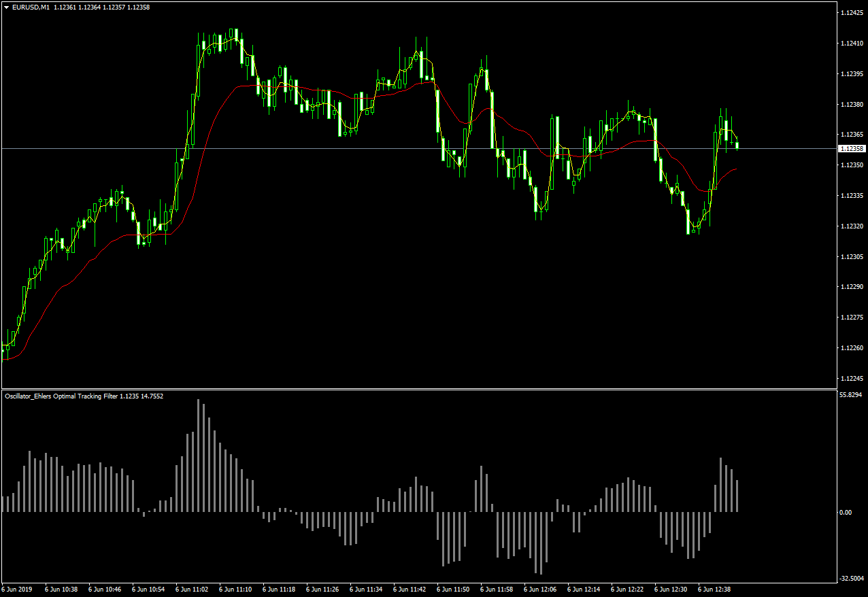The width and height of the screenshot is (868, 597).
Task: Click the 1.12395 price scale label
Action: (x=852, y=74)
